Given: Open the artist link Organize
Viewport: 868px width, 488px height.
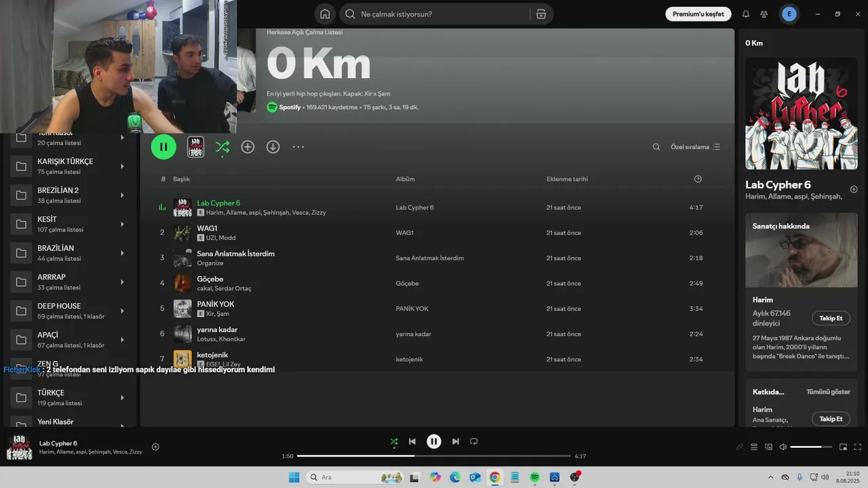Looking at the screenshot, I should pos(210,263).
